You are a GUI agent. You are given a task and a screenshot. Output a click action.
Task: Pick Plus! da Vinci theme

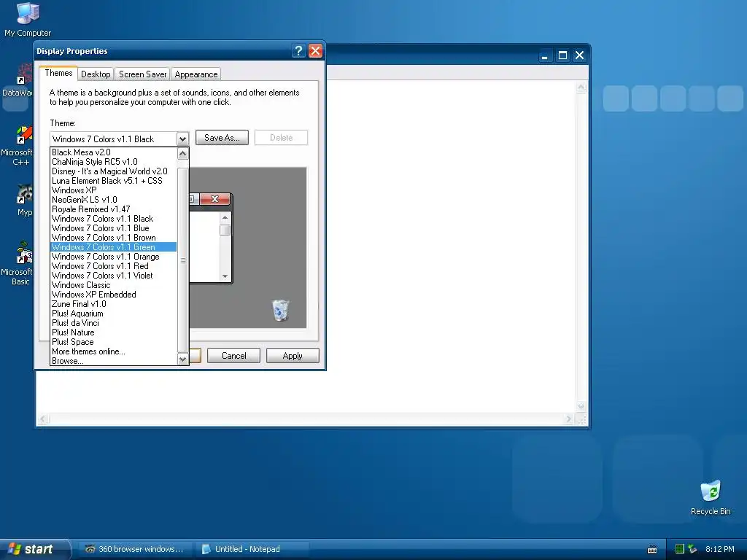[x=113, y=323]
